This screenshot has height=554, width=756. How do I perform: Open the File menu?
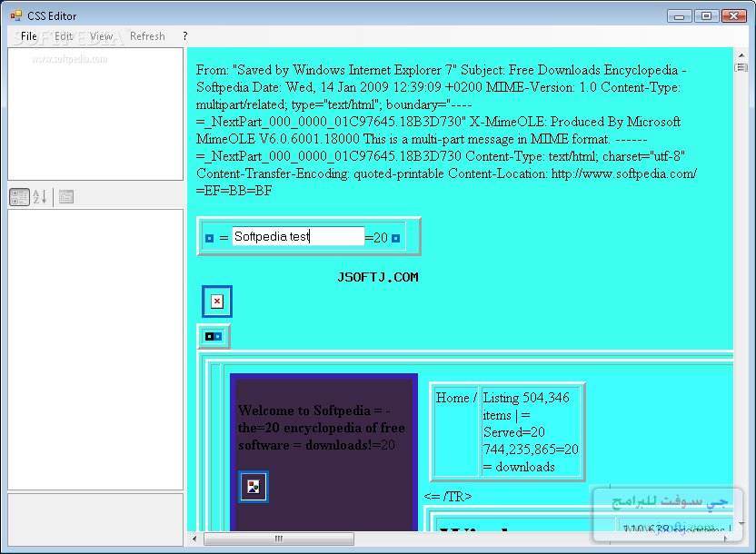pyautogui.click(x=28, y=36)
